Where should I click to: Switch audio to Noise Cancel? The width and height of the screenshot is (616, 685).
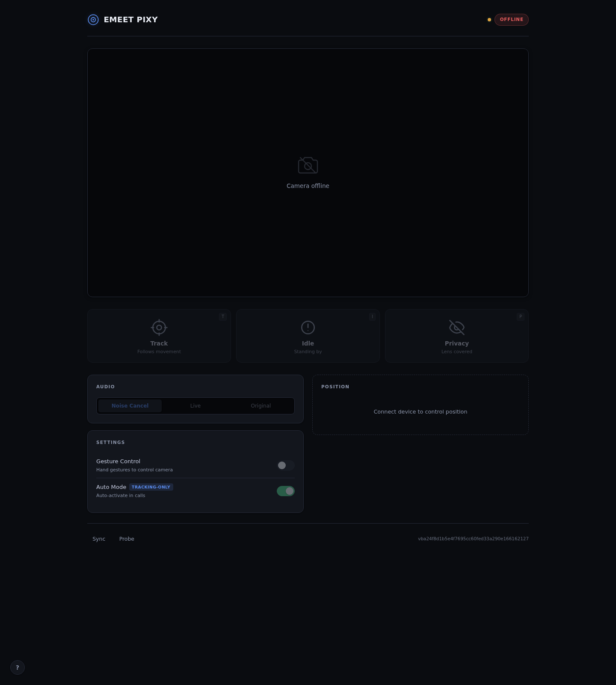pyautogui.click(x=130, y=406)
